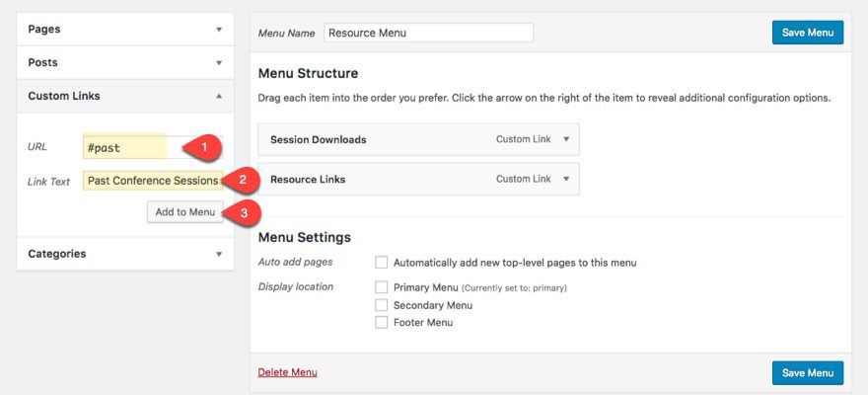Check the Secondary Menu location
The width and height of the screenshot is (868, 395).
pyautogui.click(x=382, y=305)
